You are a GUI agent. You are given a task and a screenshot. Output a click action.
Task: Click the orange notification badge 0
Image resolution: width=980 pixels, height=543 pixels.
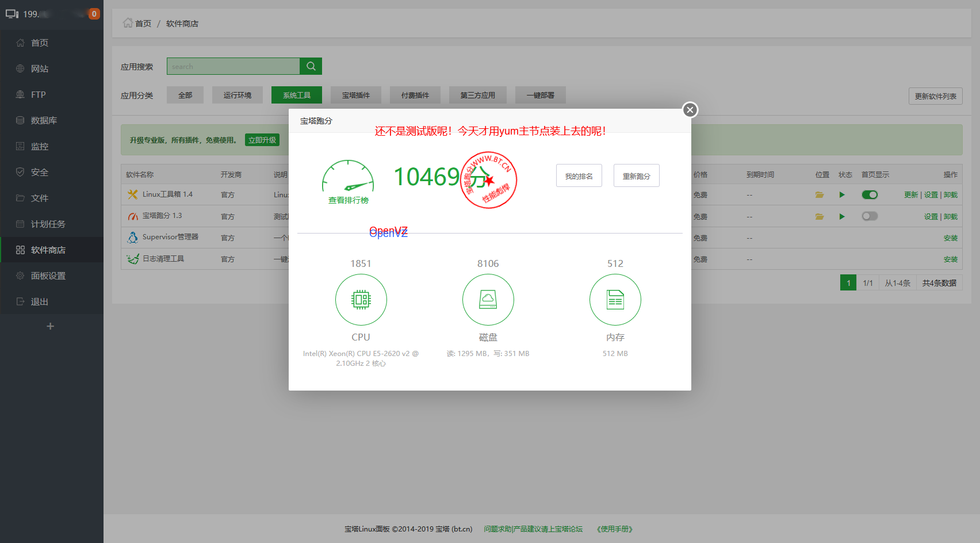point(94,14)
